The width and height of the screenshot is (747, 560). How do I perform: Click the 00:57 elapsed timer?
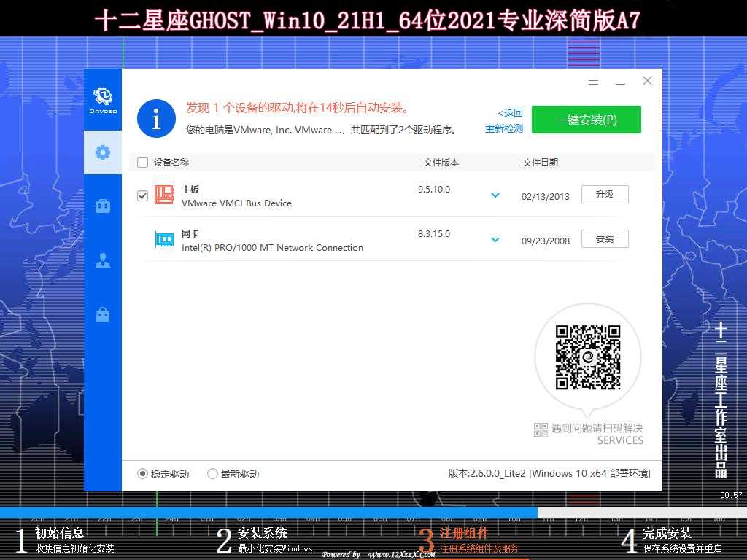pyautogui.click(x=731, y=495)
